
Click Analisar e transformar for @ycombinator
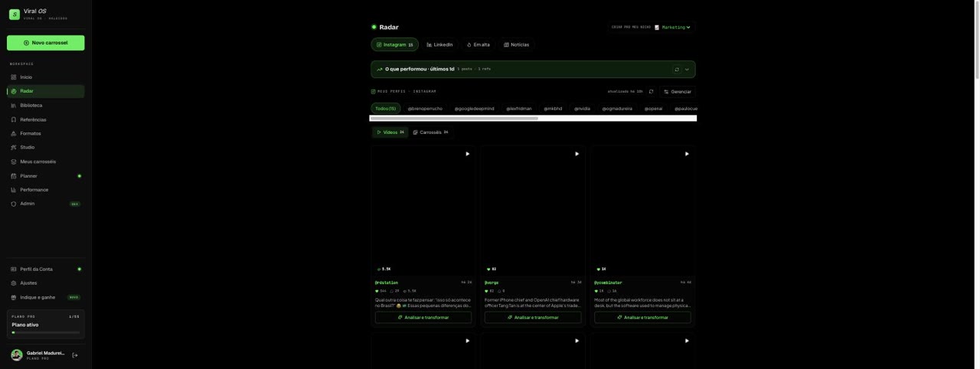click(x=642, y=317)
